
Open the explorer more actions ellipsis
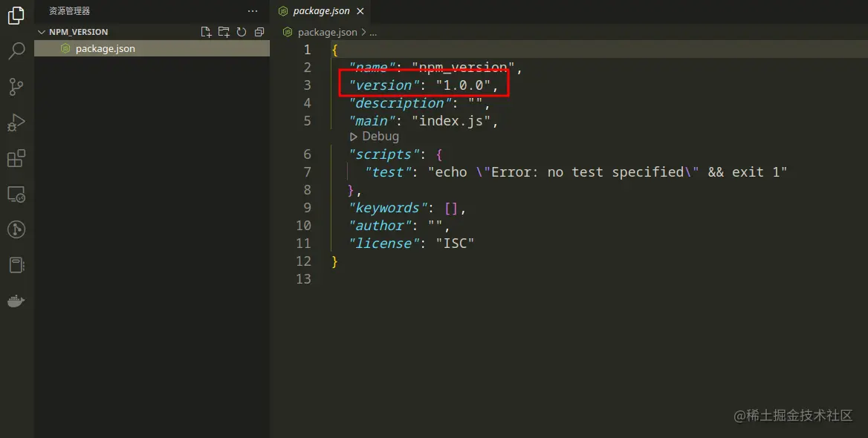tap(253, 11)
